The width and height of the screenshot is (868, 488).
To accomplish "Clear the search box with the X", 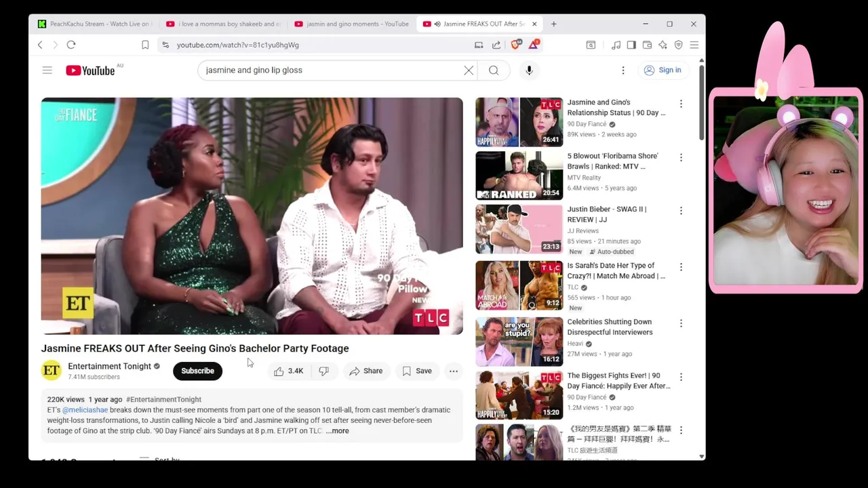I will [469, 70].
